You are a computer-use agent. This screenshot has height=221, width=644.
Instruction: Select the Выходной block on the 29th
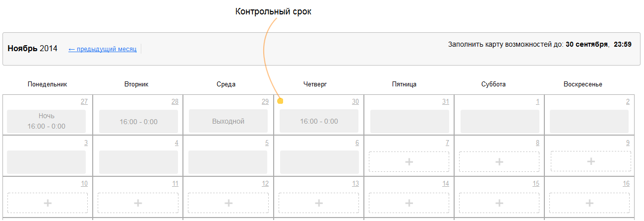[228, 121]
